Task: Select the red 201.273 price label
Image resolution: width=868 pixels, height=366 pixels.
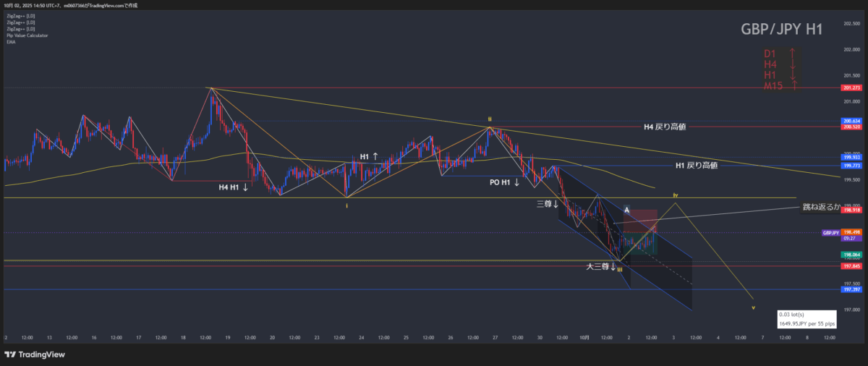Action: 851,88
